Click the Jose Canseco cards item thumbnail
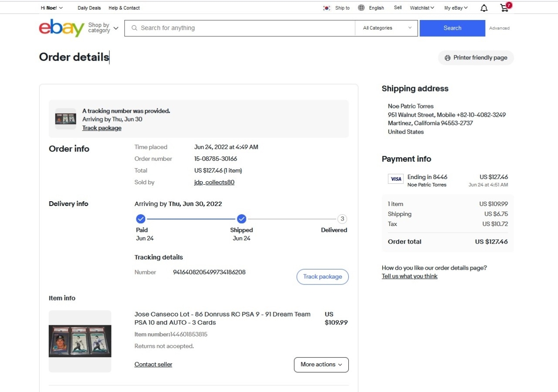This screenshot has width=558, height=392. click(80, 341)
